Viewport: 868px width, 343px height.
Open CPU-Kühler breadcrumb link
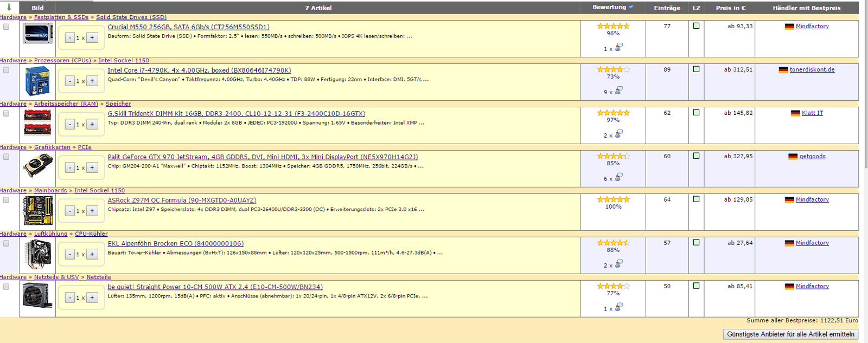(x=91, y=234)
